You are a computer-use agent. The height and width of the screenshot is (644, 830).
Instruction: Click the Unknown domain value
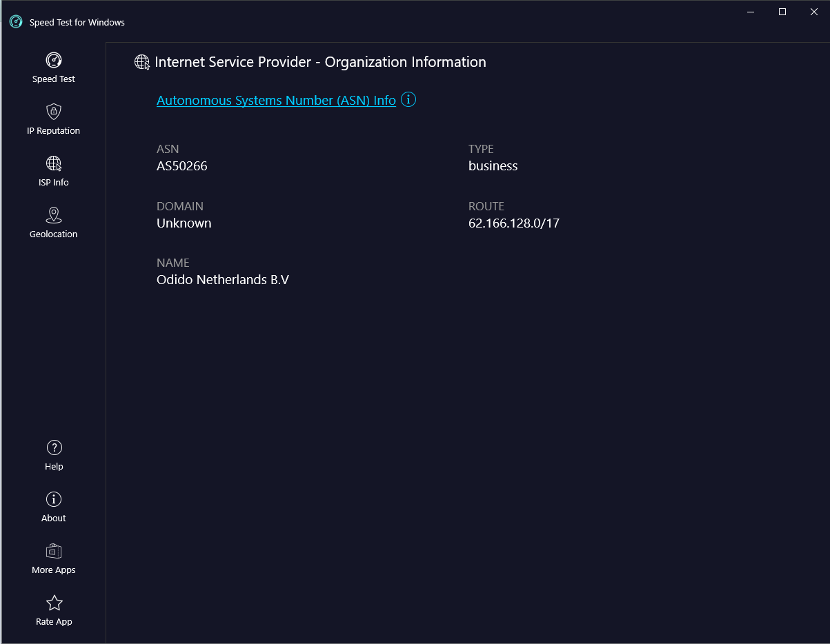click(184, 223)
